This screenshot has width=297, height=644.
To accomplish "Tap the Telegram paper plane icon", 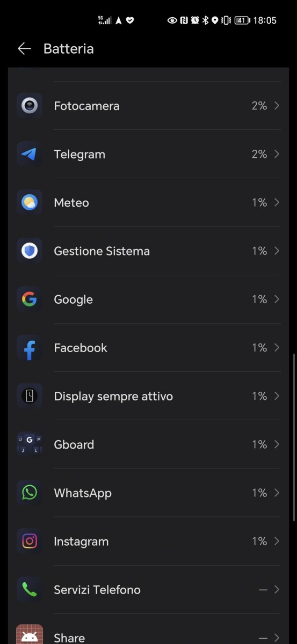I will pyautogui.click(x=30, y=154).
